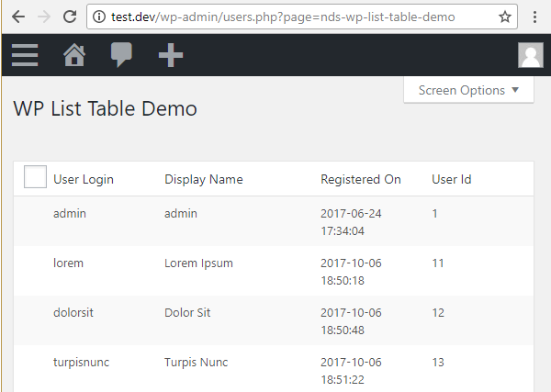551x392 pixels.
Task: Click Lorem Ipsum display name
Action: pyautogui.click(x=198, y=263)
